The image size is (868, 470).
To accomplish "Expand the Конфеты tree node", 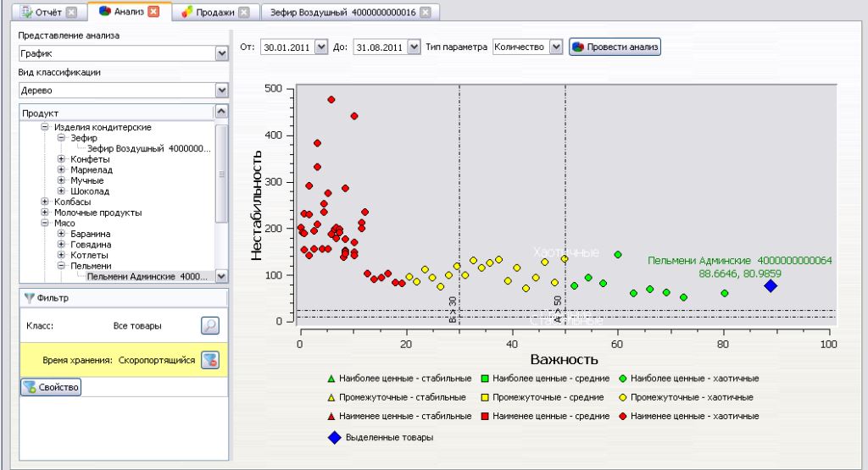I will [61, 159].
